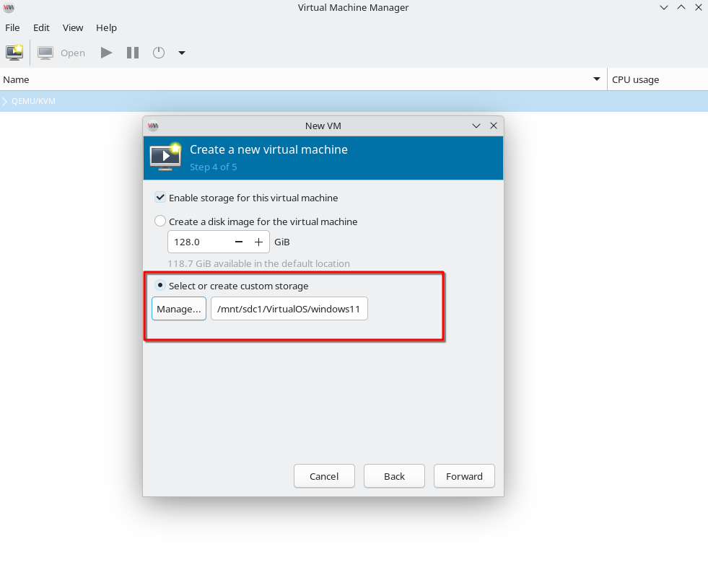
Task: Increase disk size with plus button
Action: (258, 242)
